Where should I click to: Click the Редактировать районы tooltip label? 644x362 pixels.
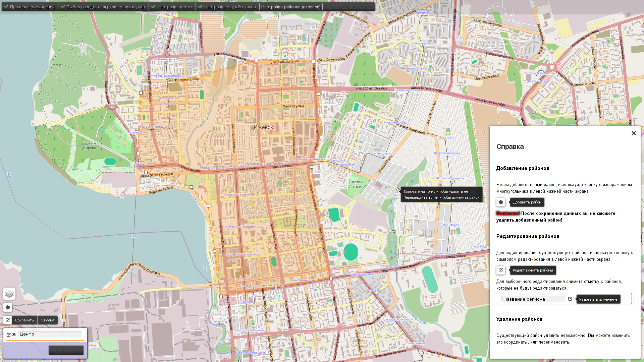pyautogui.click(x=533, y=270)
